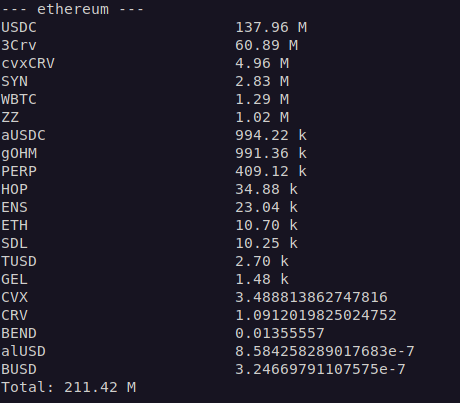Screen dimensions: 460x403
Task: Click the BEND value 0.01355557
Action: point(280,333)
